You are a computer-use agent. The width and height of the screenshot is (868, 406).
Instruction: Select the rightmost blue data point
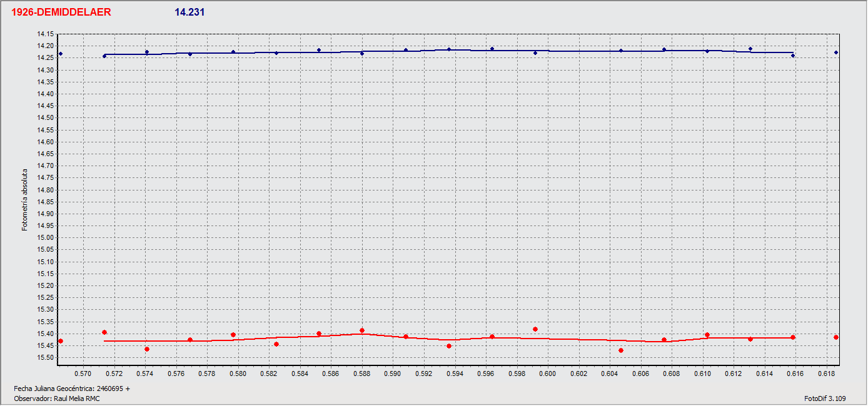point(836,52)
